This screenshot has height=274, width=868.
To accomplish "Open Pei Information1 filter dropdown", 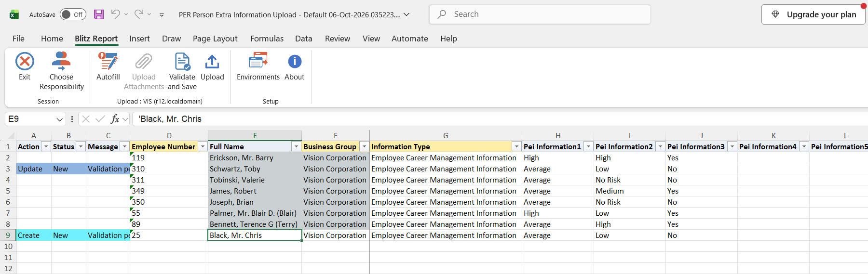I will [x=589, y=146].
